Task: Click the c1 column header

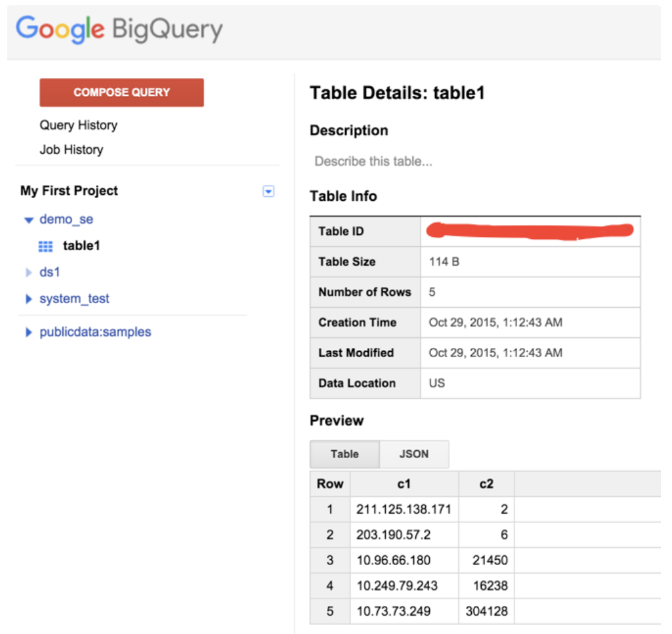Action: click(404, 484)
